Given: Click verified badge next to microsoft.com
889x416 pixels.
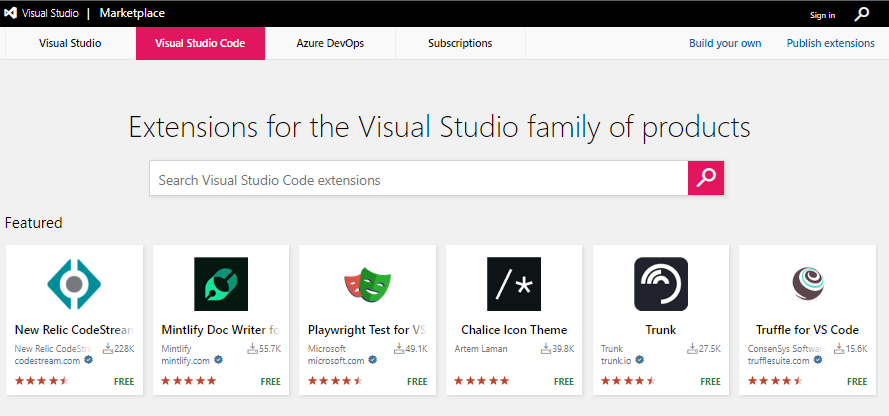Looking at the screenshot, I should pyautogui.click(x=372, y=360).
